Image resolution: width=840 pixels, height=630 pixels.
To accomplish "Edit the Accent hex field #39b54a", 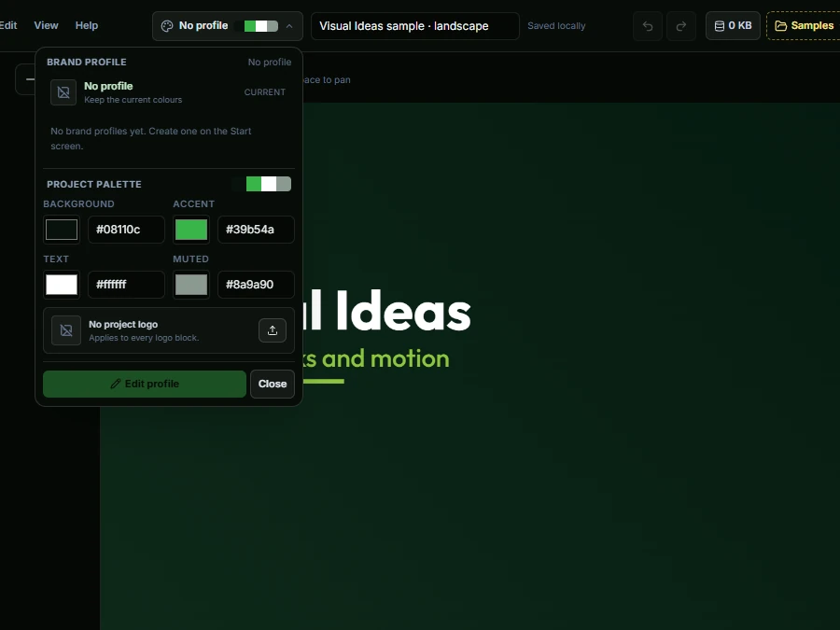I will coord(256,230).
